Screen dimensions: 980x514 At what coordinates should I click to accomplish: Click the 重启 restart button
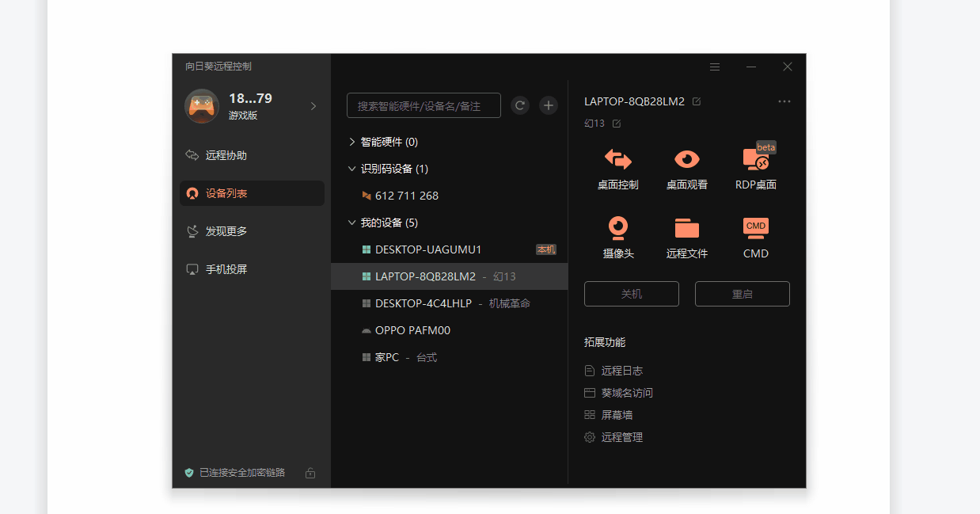coord(743,294)
